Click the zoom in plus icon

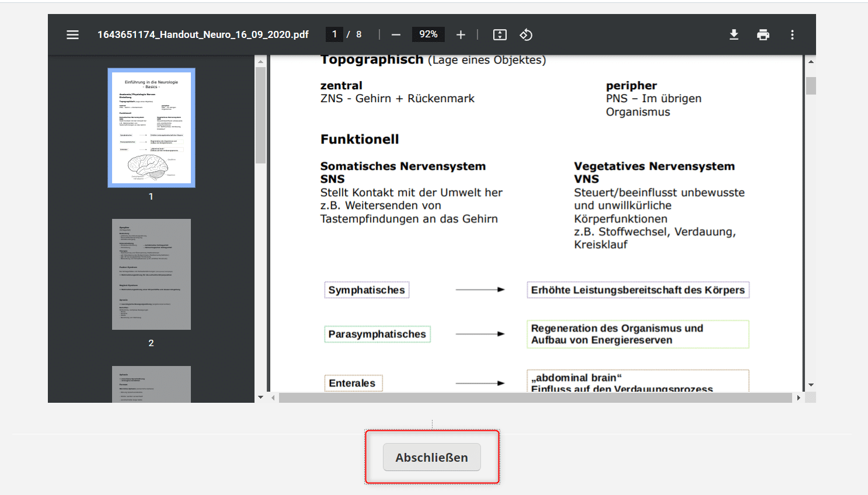point(461,35)
